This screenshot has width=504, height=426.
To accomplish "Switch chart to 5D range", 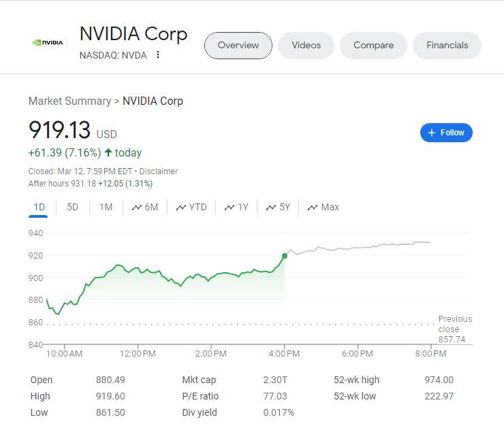I will pos(72,207).
